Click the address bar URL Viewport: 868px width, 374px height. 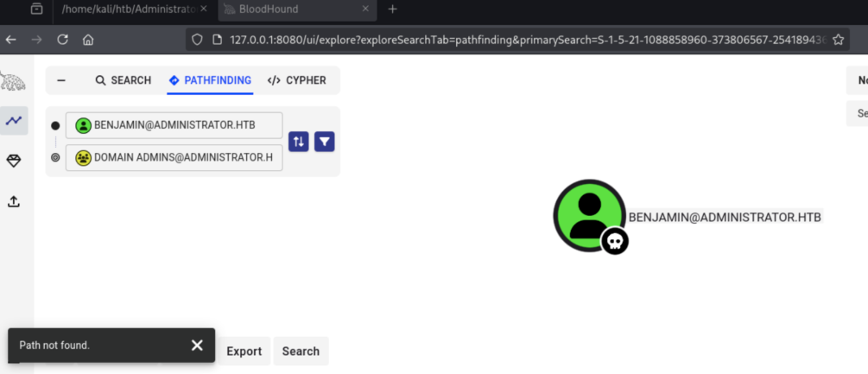[x=528, y=40]
